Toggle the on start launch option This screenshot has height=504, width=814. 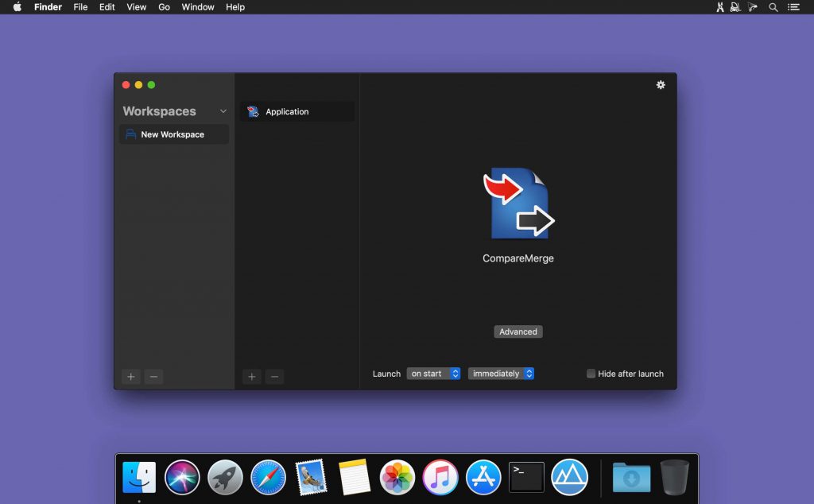433,374
